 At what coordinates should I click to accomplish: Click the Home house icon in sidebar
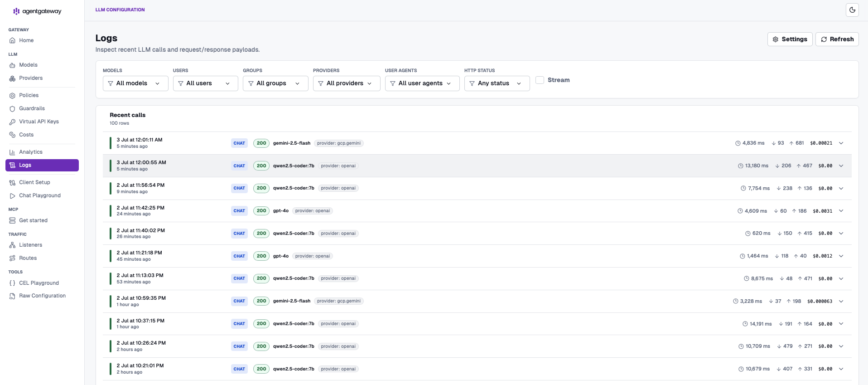(x=12, y=40)
